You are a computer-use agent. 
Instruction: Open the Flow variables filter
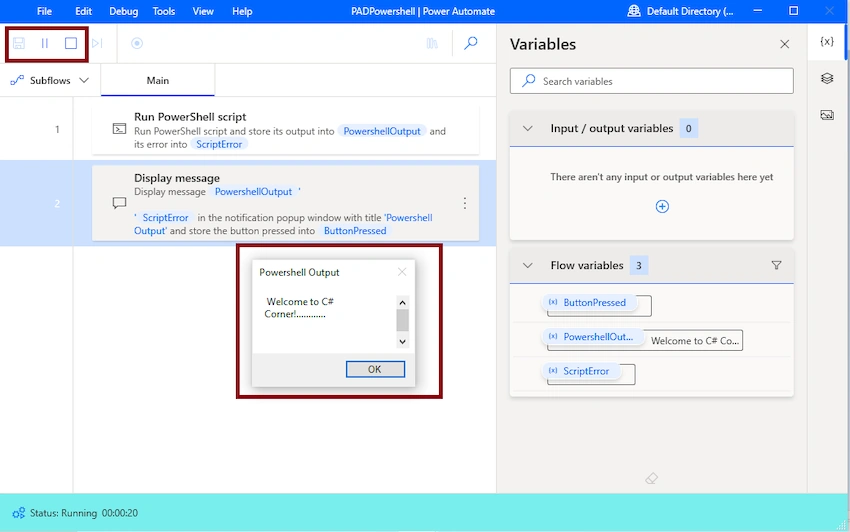(776, 265)
